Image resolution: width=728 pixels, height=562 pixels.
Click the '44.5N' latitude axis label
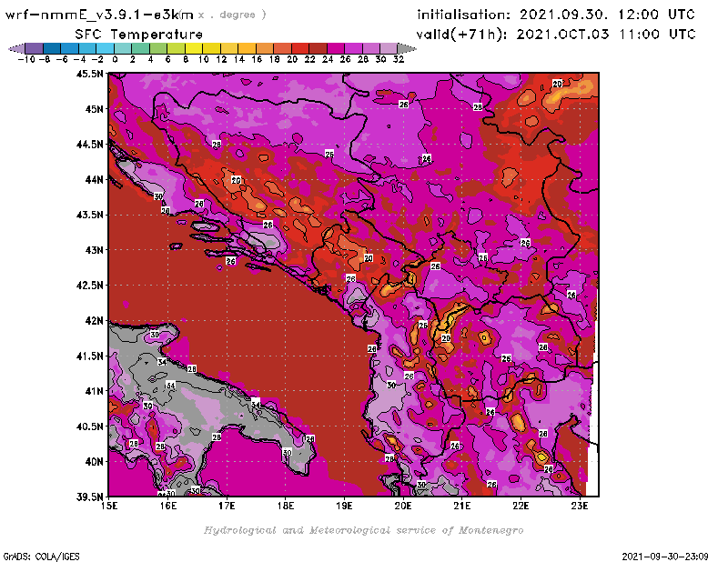(x=89, y=145)
